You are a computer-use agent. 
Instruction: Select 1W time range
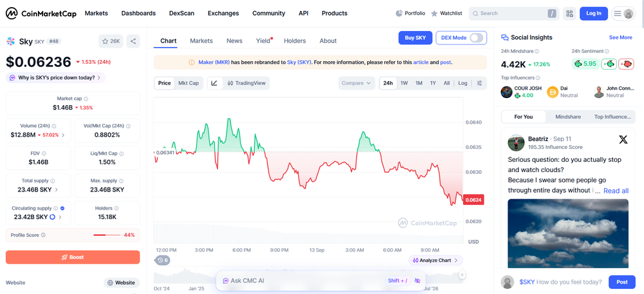pyautogui.click(x=404, y=83)
